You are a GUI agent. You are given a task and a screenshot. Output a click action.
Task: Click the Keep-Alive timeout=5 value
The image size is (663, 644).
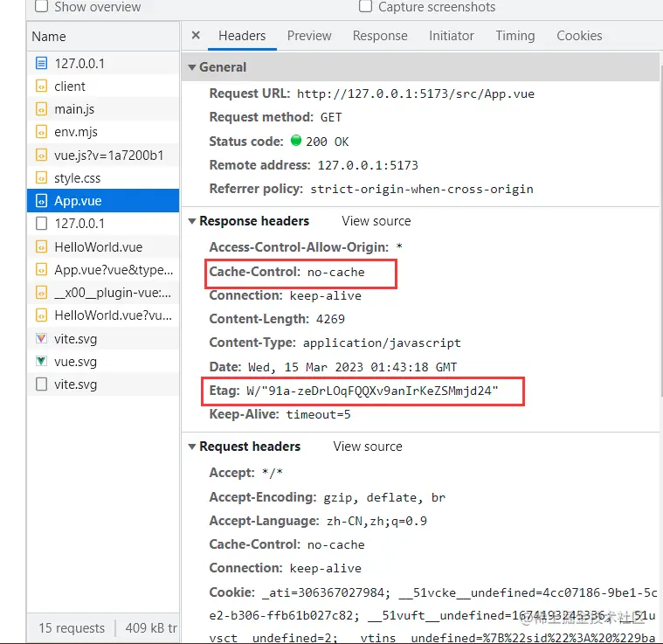[x=318, y=414]
